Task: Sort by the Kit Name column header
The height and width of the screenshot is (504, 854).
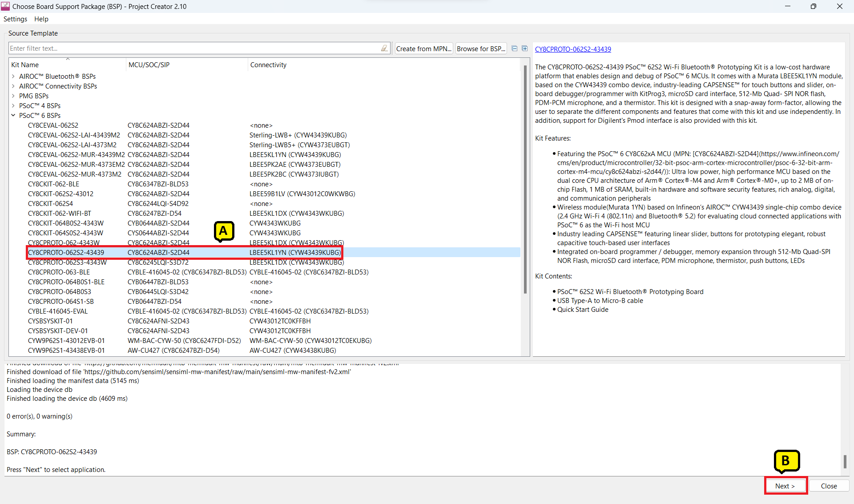Action: [x=68, y=65]
